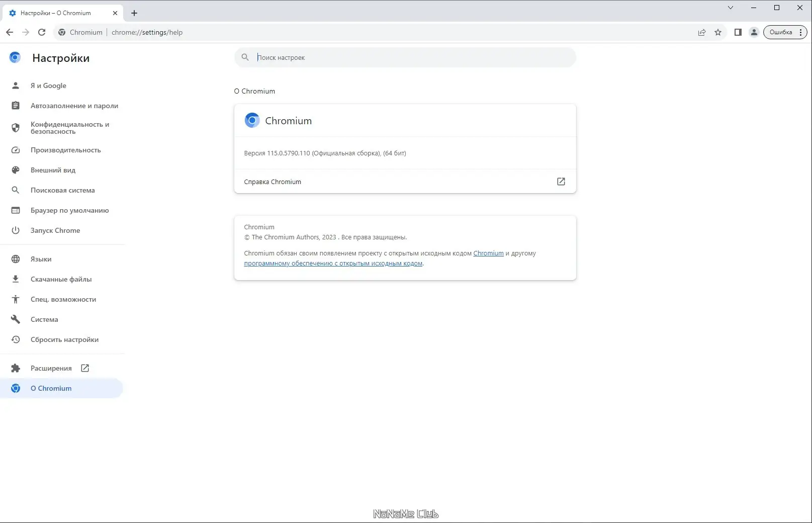The image size is (812, 523).
Task: Open the three-dot browser menu
Action: 800,32
